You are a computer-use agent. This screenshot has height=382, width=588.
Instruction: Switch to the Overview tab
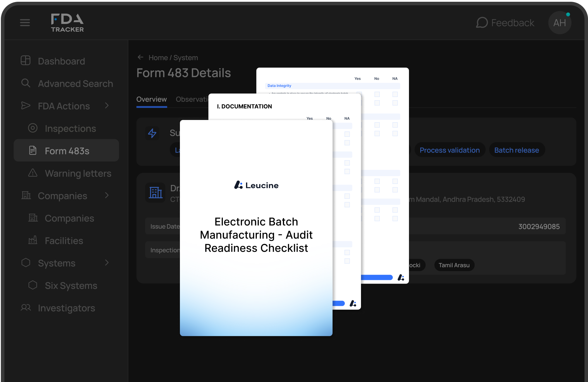(152, 100)
